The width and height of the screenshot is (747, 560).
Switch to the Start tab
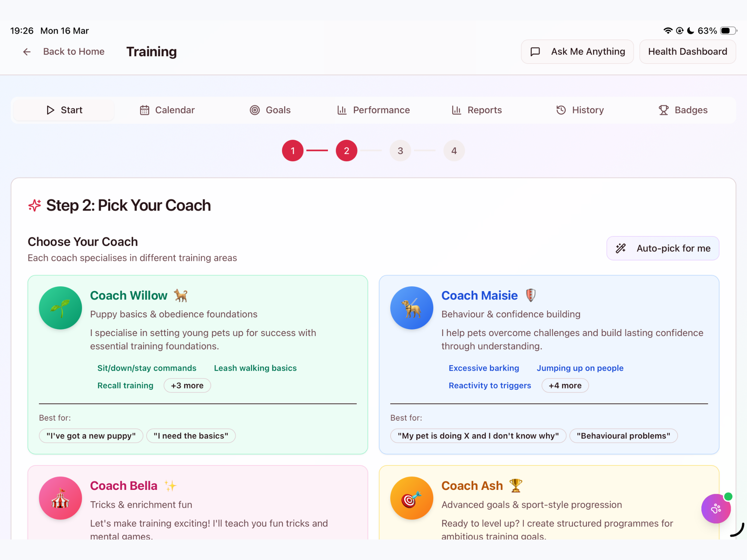click(64, 110)
